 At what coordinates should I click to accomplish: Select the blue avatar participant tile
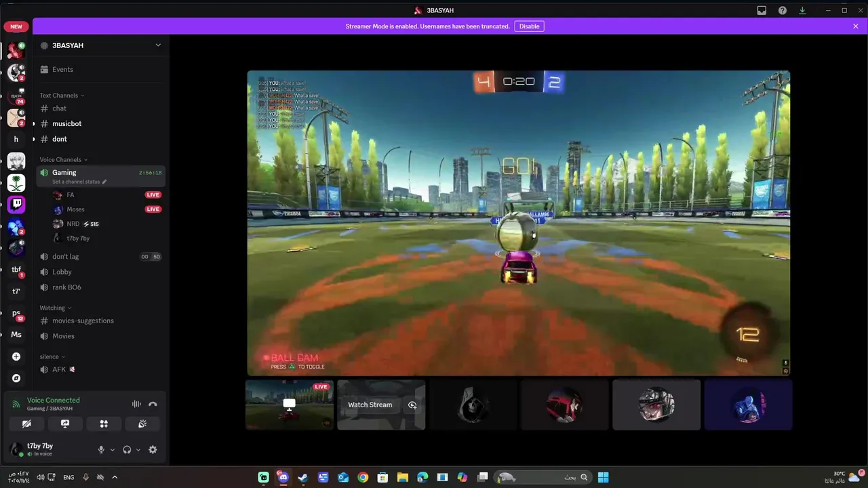click(x=748, y=405)
